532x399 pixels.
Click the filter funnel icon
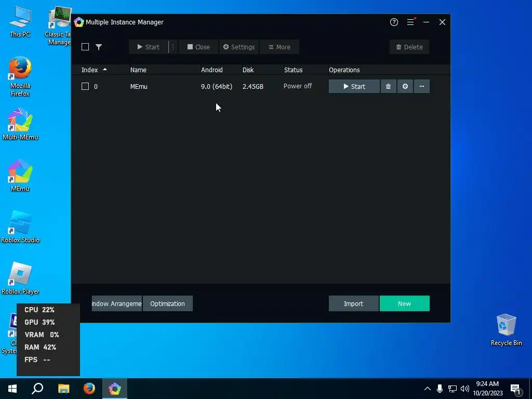(x=99, y=47)
